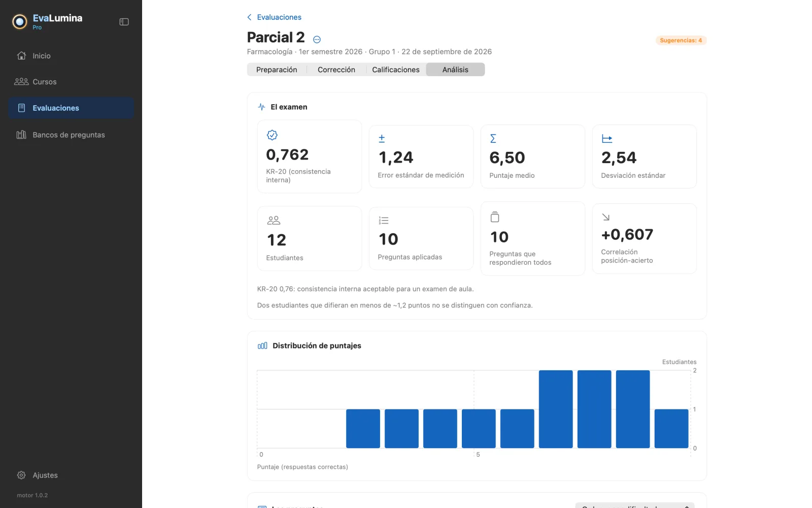Click the Farmacología course subtitle
Viewport: 812px width, 508px height.
click(369, 52)
